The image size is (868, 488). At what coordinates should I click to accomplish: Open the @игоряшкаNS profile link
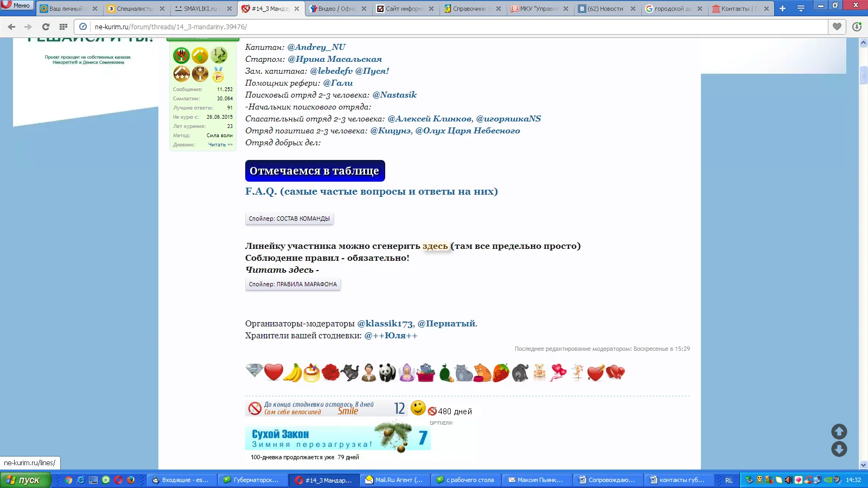pos(508,119)
